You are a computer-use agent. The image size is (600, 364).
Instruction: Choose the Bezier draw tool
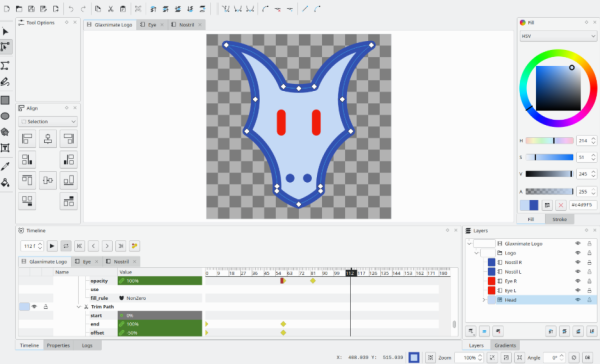click(x=5, y=65)
